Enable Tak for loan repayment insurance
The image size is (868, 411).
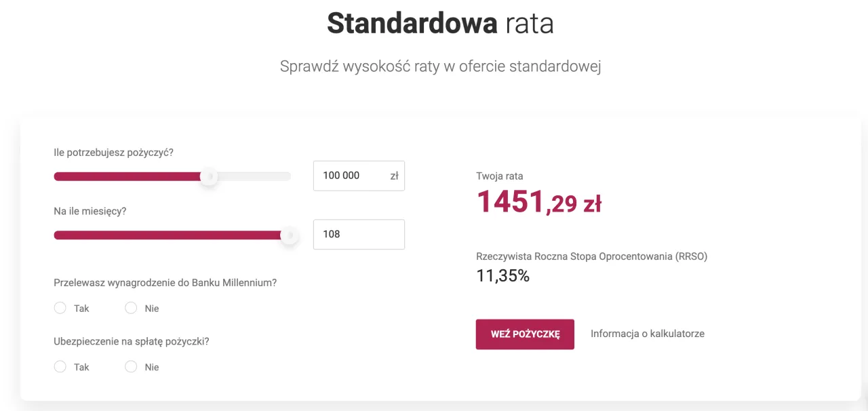tap(60, 367)
